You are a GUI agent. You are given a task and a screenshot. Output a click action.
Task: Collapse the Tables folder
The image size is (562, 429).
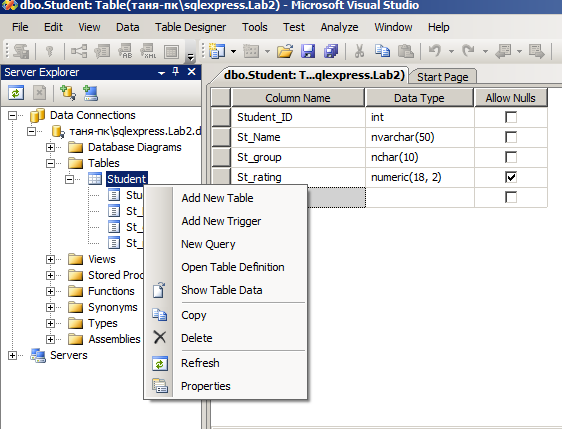51,163
